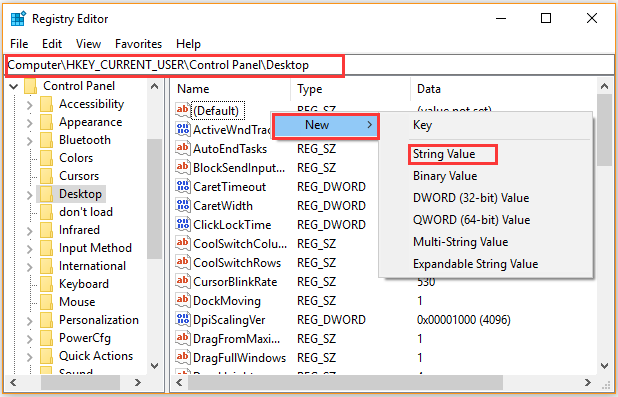The width and height of the screenshot is (618, 397).
Task: Click the string icon next to CursorBlinkRate
Action: (182, 281)
